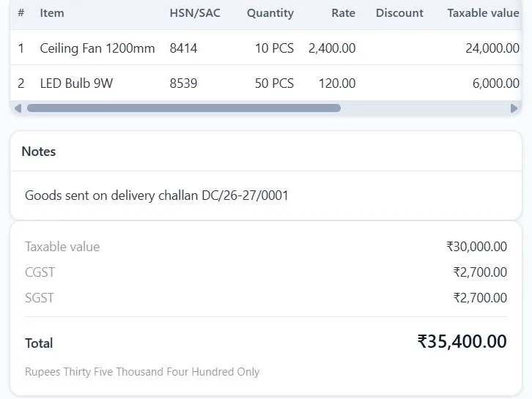Screen dimensions: 532x399
Task: Click the SGST label
Action: 40,298
